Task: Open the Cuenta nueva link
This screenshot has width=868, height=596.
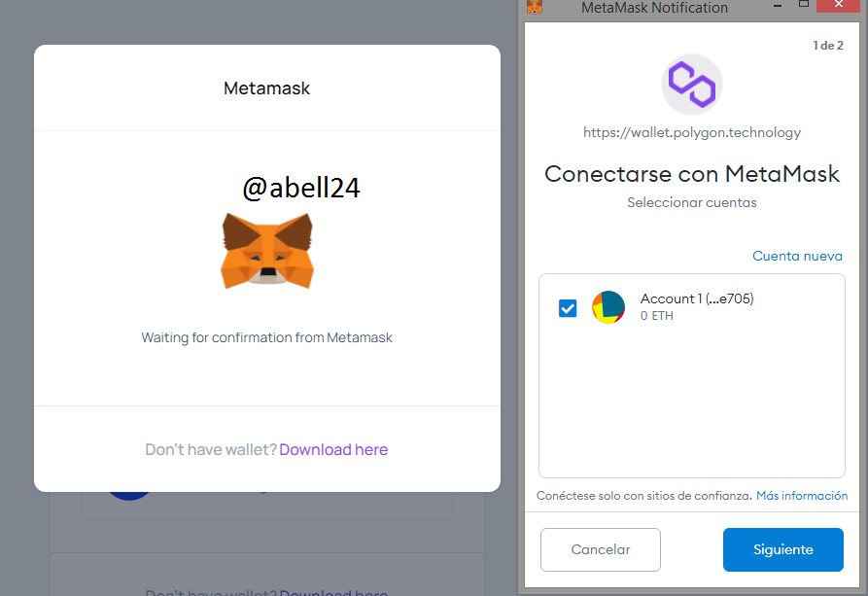Action: click(797, 256)
